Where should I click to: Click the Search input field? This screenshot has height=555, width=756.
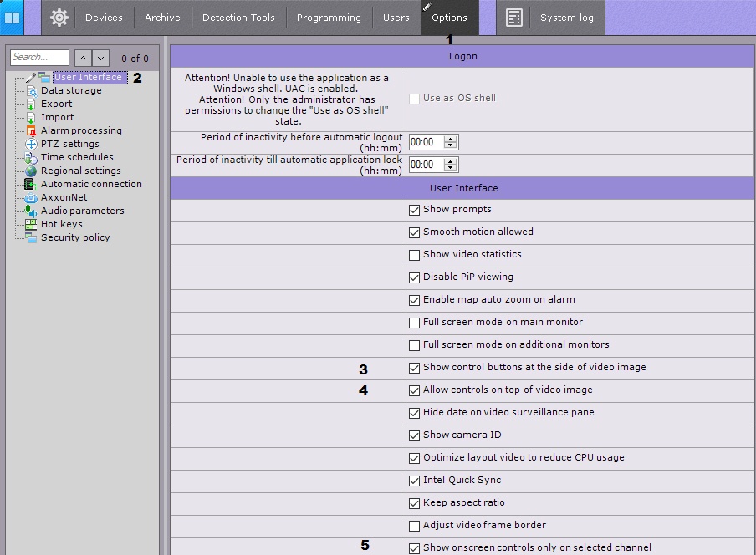point(39,58)
